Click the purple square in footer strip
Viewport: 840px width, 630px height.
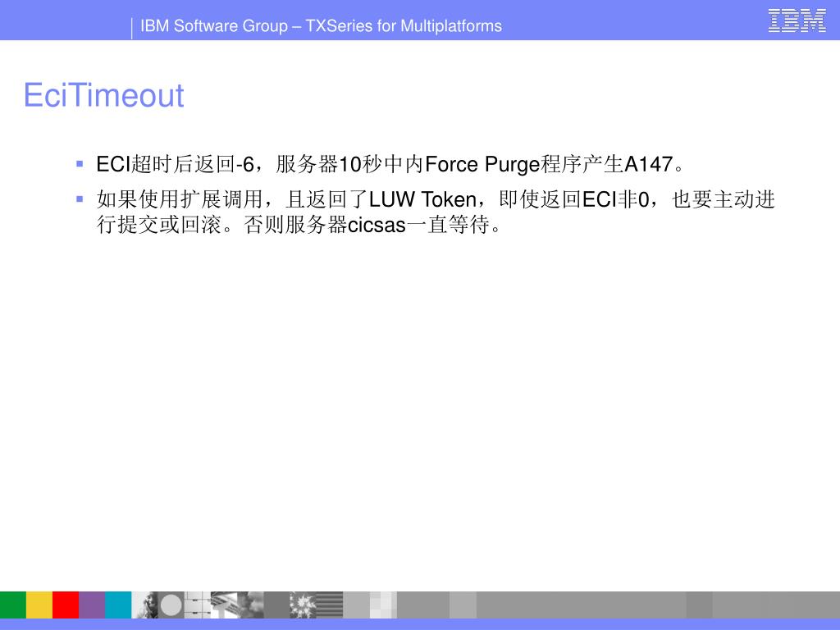(92, 605)
